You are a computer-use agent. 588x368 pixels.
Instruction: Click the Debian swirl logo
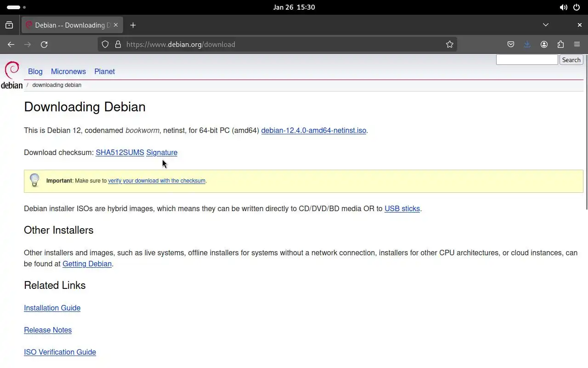point(11,75)
